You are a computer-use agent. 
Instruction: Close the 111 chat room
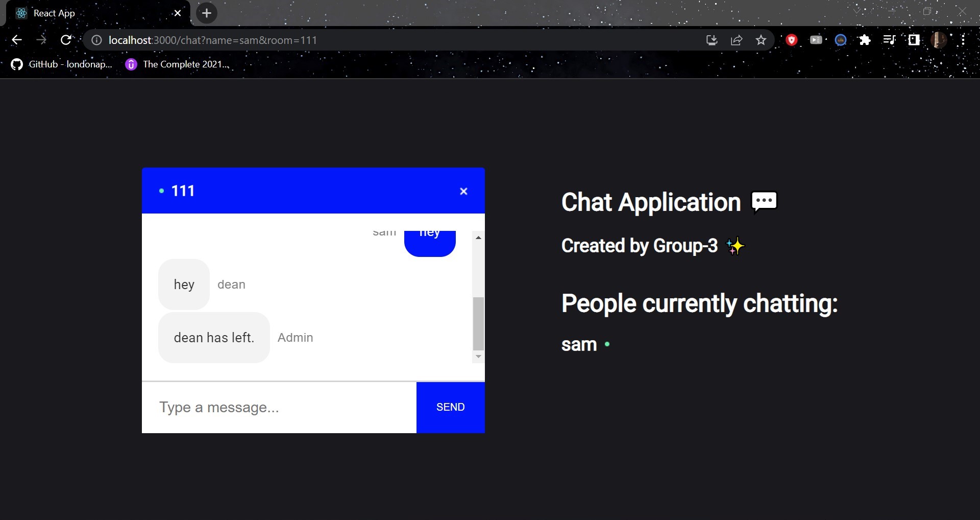click(463, 191)
